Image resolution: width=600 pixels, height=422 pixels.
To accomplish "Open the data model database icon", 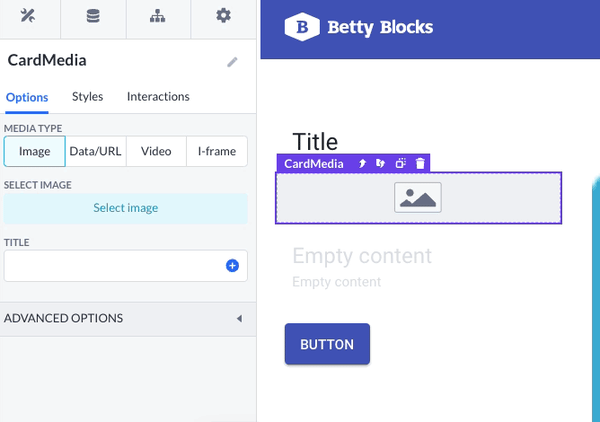I will pos(93,16).
